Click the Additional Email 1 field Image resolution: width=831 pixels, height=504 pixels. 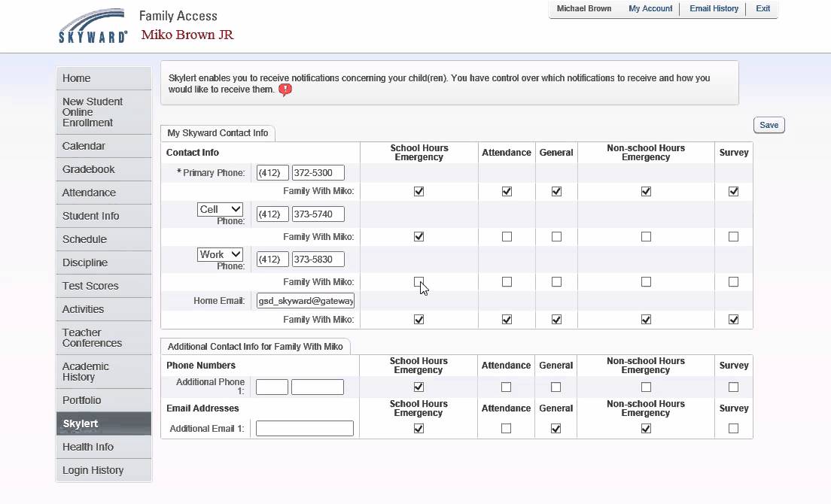coord(305,428)
